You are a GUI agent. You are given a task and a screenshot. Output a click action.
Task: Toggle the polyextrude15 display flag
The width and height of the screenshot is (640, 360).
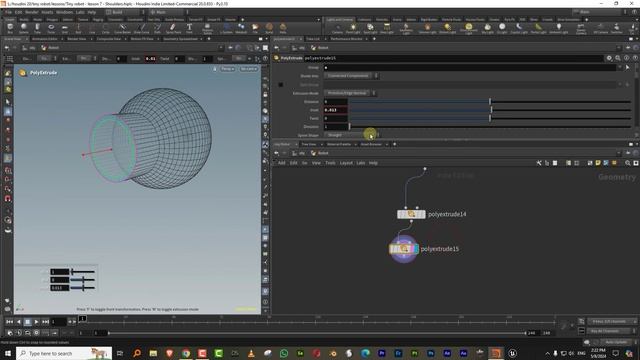416,249
